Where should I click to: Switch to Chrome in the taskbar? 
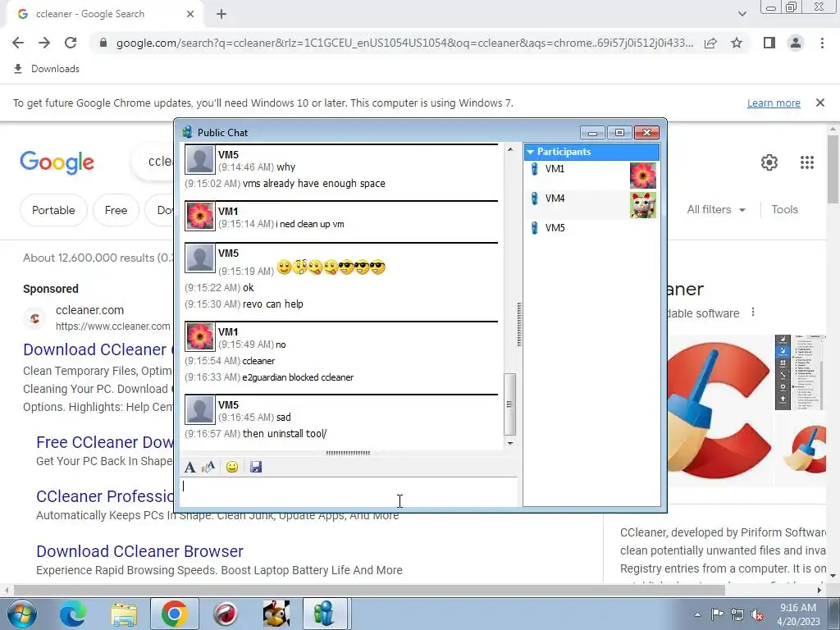click(174, 614)
